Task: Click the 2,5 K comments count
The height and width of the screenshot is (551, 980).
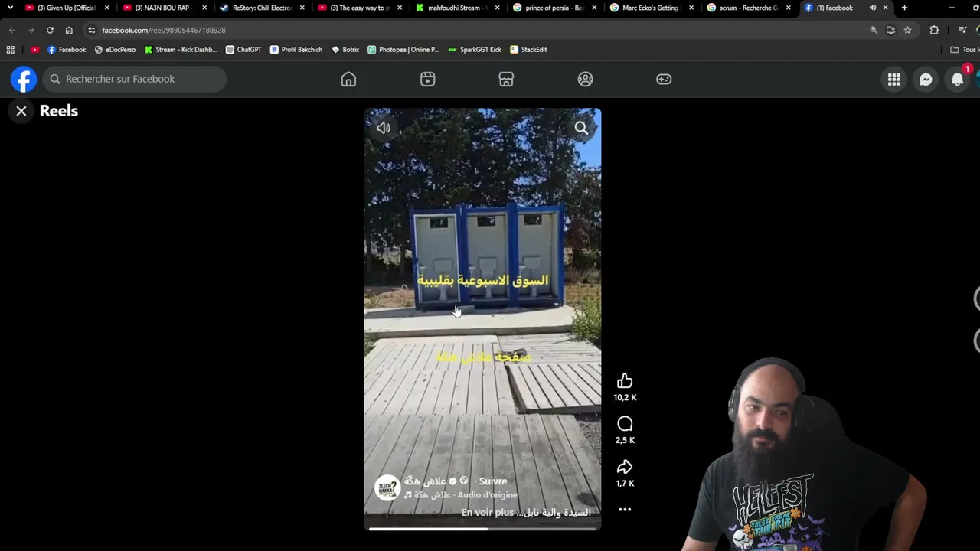Action: [x=625, y=440]
